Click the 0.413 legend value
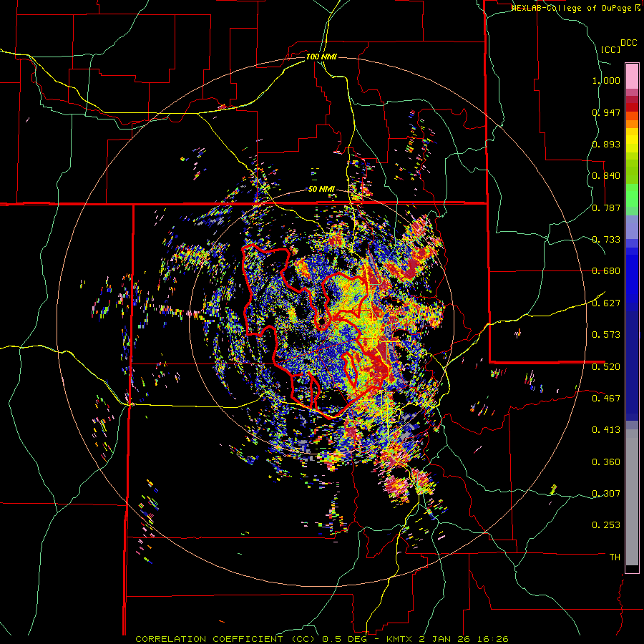This screenshot has width=644, height=644. click(x=606, y=430)
